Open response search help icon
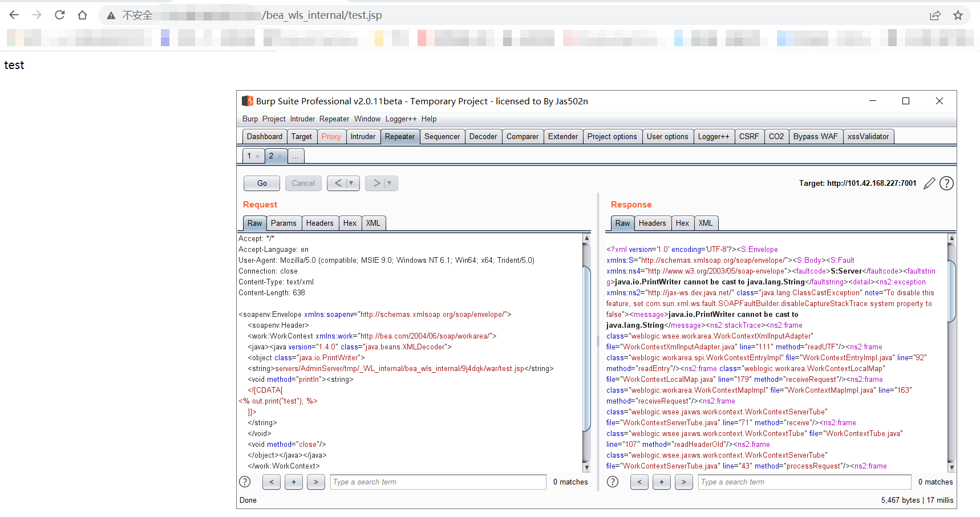 pyautogui.click(x=613, y=482)
